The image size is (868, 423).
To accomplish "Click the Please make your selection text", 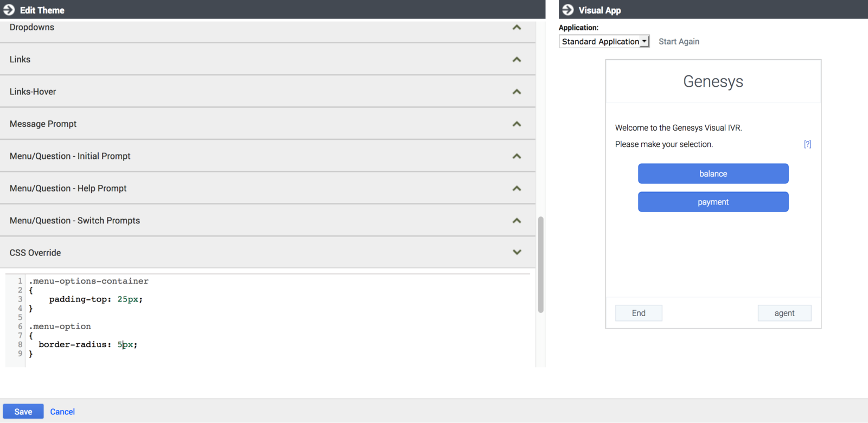I will pyautogui.click(x=664, y=144).
